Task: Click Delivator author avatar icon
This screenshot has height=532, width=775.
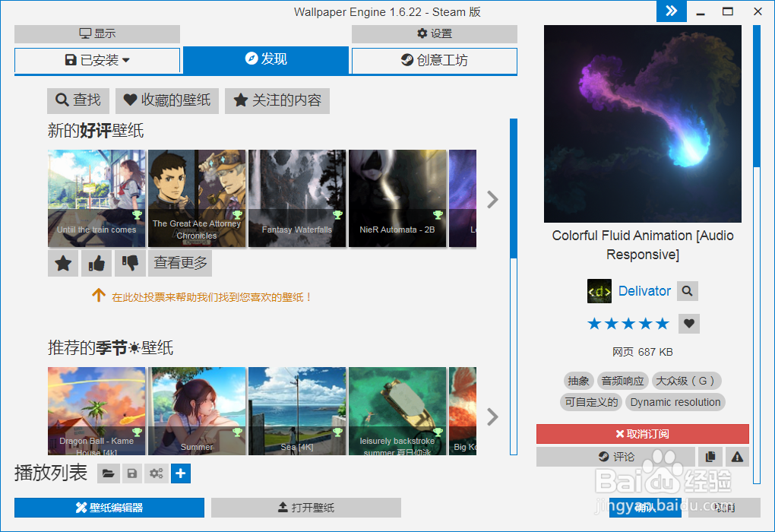Action: click(x=599, y=291)
